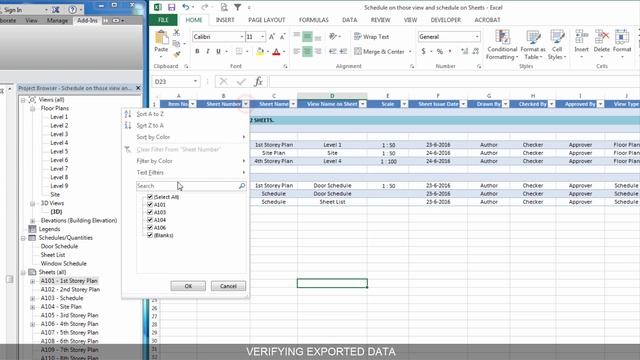The height and width of the screenshot is (360, 640).
Task: Decrease font size with the small A
Action: (x=282, y=37)
